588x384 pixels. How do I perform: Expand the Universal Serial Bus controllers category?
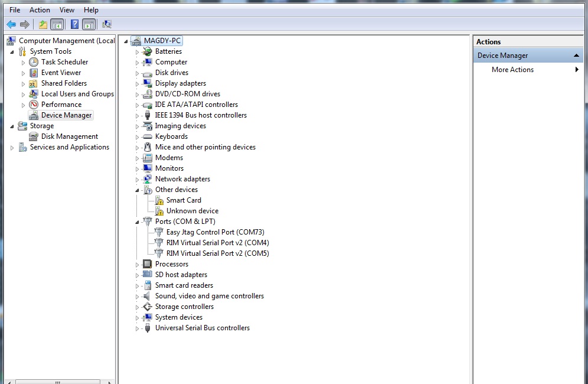137,328
